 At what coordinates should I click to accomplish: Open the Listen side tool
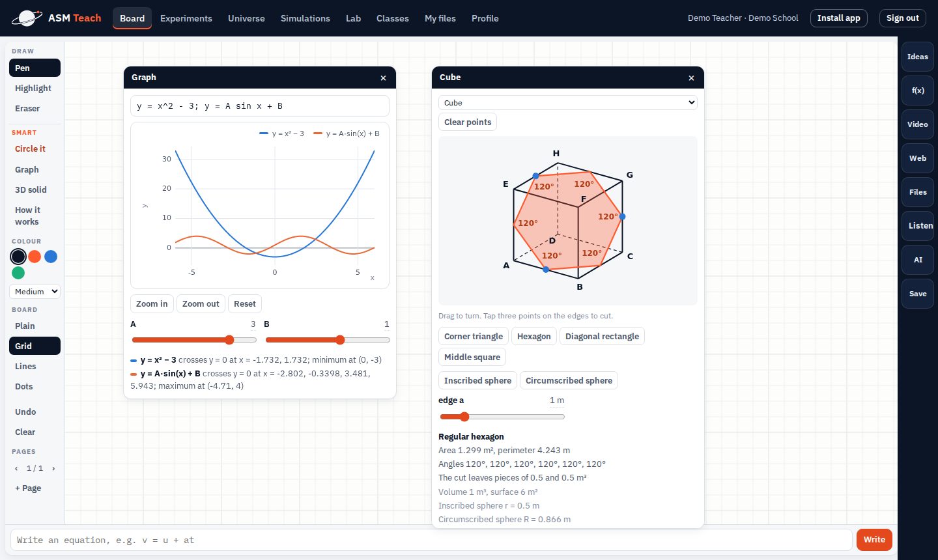click(918, 226)
